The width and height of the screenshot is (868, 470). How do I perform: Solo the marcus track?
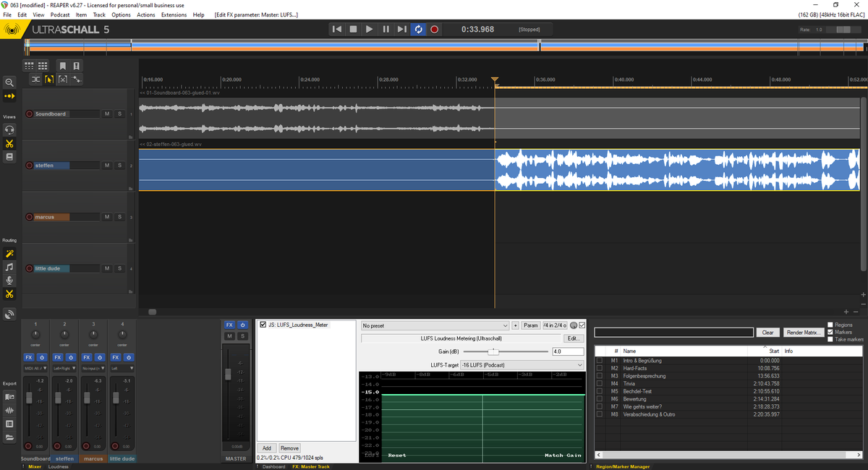[x=119, y=217]
